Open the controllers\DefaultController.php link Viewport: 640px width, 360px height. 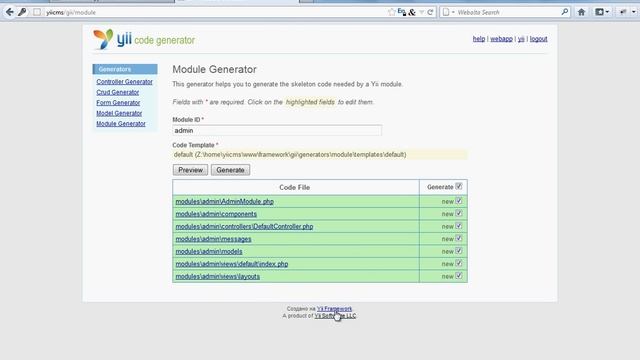tap(244, 227)
